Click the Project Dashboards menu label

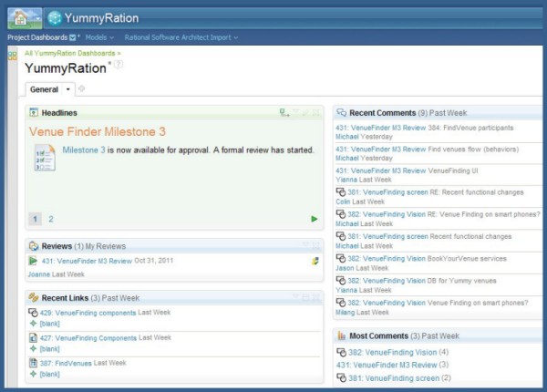37,37
